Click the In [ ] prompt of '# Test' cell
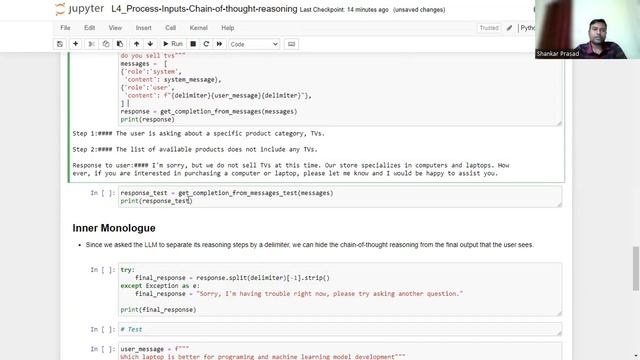Viewport: 640px width, 360px height. pyautogui.click(x=103, y=329)
